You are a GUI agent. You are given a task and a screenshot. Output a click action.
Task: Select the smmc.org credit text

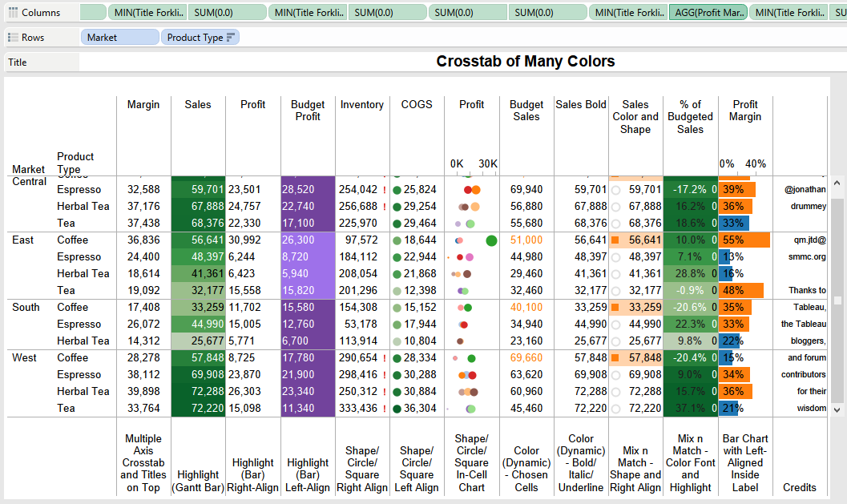807,256
